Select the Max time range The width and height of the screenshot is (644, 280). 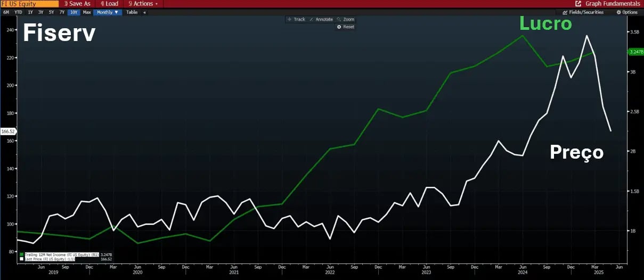[87, 12]
